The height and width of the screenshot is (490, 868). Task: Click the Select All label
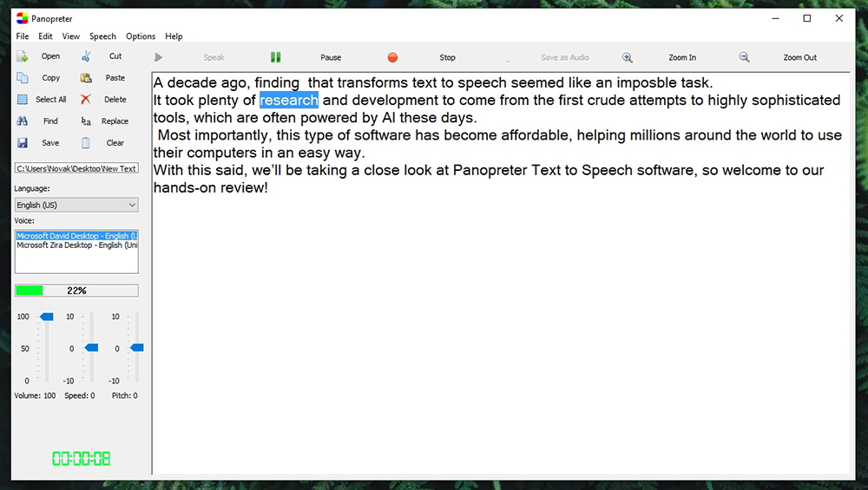click(x=51, y=100)
